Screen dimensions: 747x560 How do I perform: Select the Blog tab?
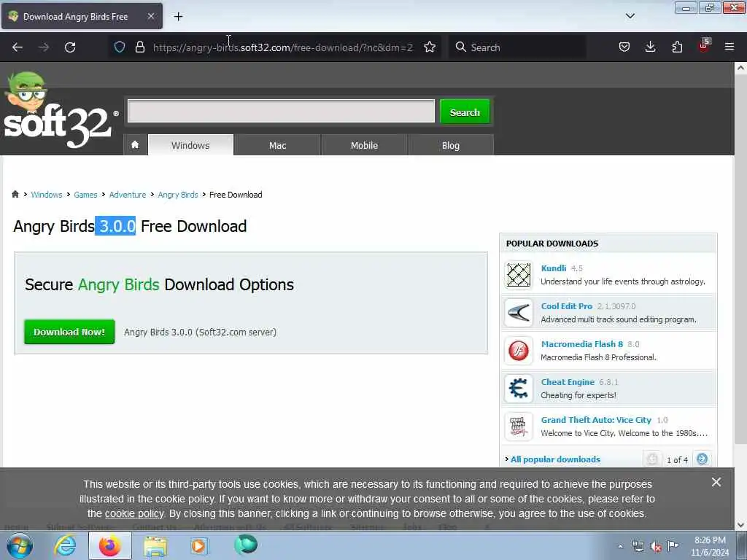click(451, 145)
